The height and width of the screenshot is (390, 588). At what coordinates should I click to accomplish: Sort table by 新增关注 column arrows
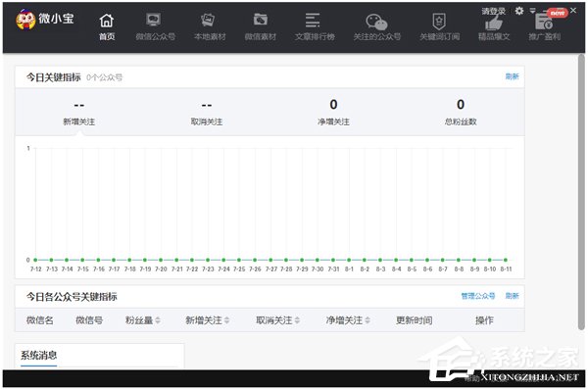click(226, 320)
